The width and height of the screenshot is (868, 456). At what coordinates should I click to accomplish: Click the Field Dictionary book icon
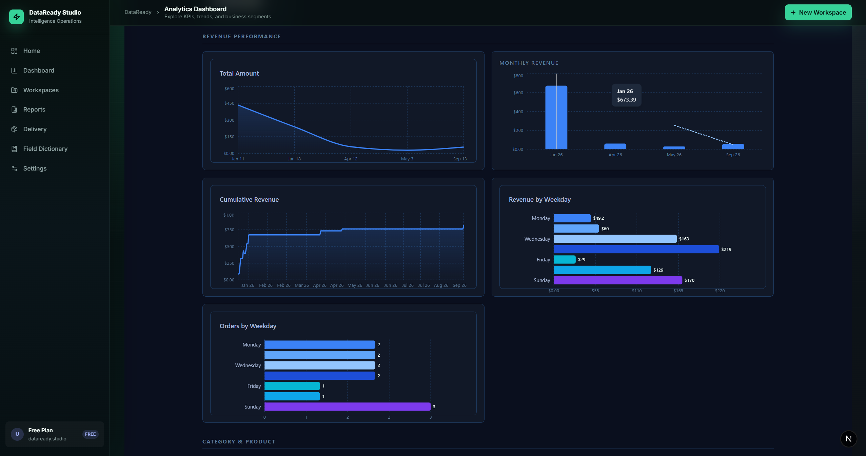point(14,149)
